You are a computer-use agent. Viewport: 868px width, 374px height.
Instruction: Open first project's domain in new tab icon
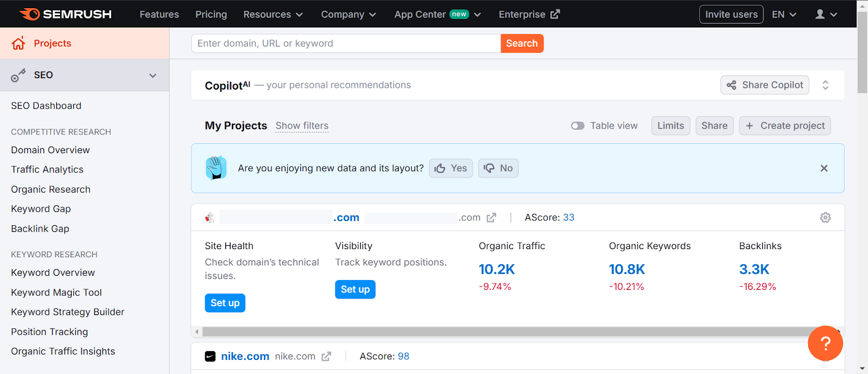492,218
